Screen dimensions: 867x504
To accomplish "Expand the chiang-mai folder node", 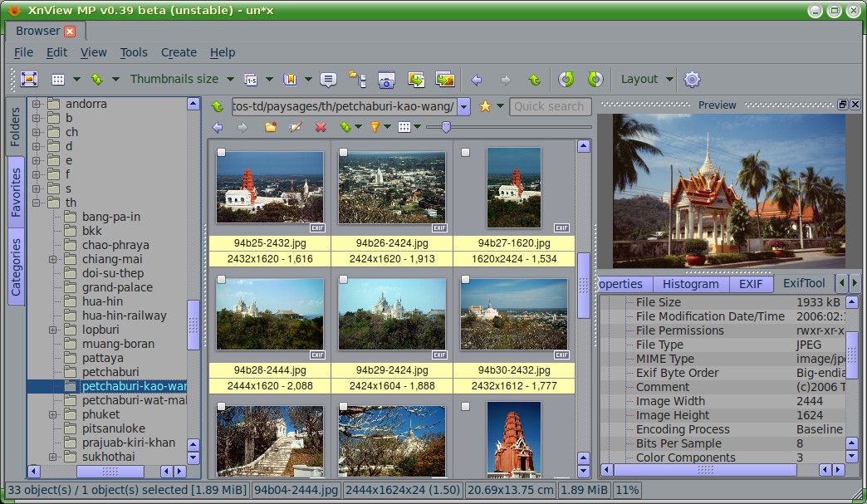I will point(53,259).
